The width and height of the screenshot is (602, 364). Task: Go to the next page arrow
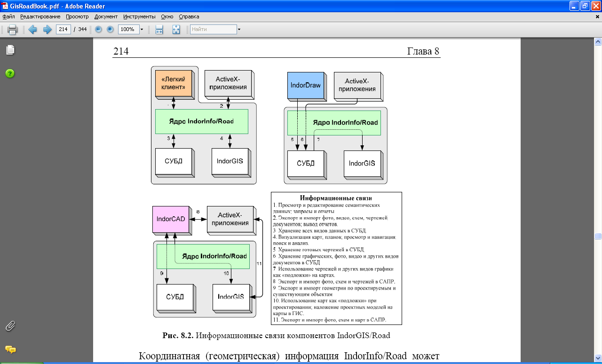pyautogui.click(x=47, y=30)
